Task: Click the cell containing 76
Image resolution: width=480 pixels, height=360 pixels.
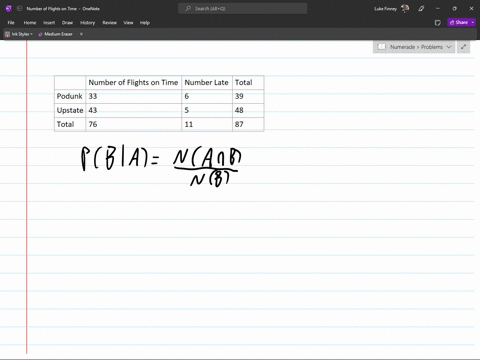Action: pos(133,124)
